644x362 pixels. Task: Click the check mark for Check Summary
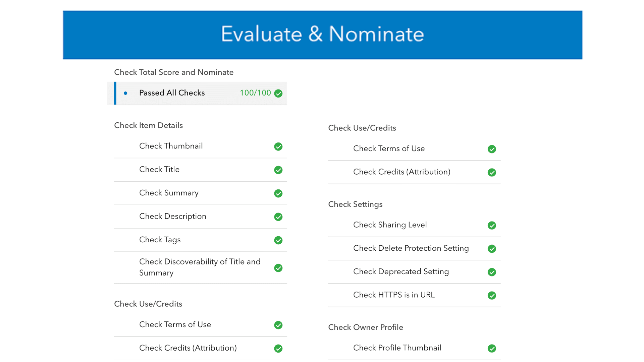point(278,193)
